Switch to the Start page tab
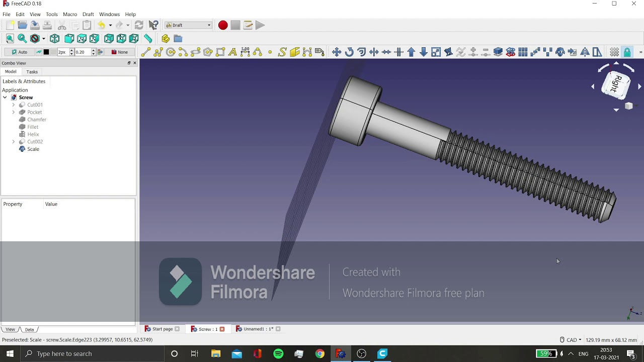Image resolution: width=644 pixels, height=362 pixels. point(162,329)
